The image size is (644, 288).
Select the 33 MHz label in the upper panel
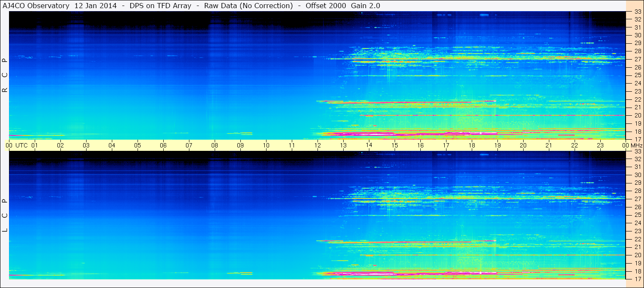click(638, 12)
